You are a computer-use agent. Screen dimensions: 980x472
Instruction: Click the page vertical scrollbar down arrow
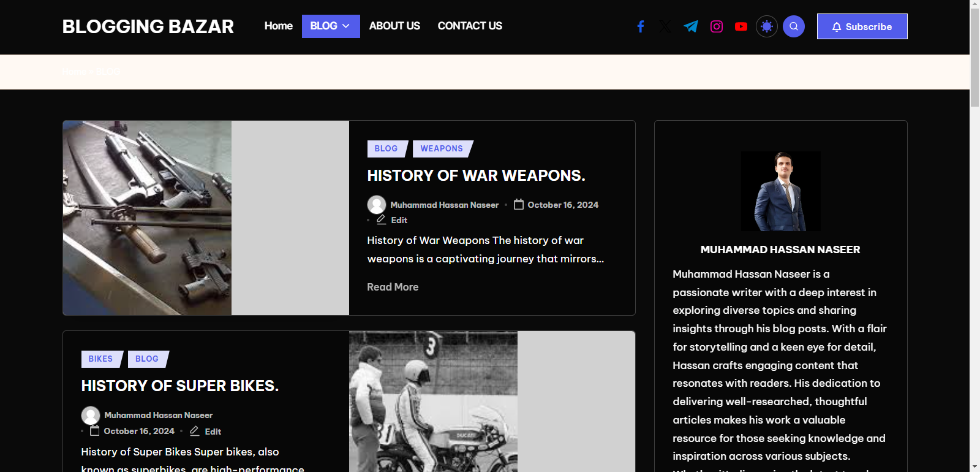974,466
